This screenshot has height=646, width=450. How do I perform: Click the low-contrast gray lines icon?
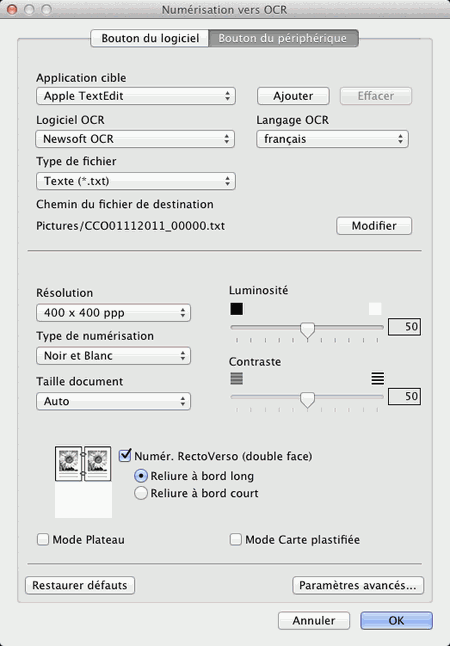(237, 378)
